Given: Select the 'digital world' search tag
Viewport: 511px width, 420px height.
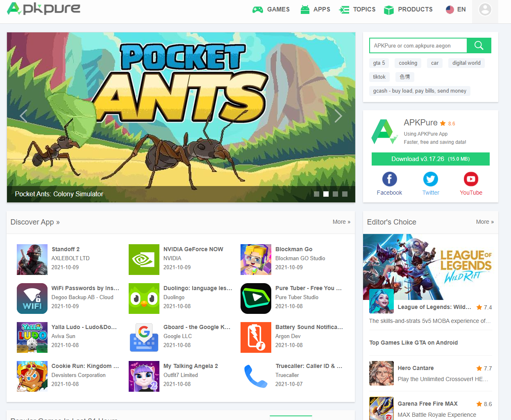Looking at the screenshot, I should coord(466,63).
